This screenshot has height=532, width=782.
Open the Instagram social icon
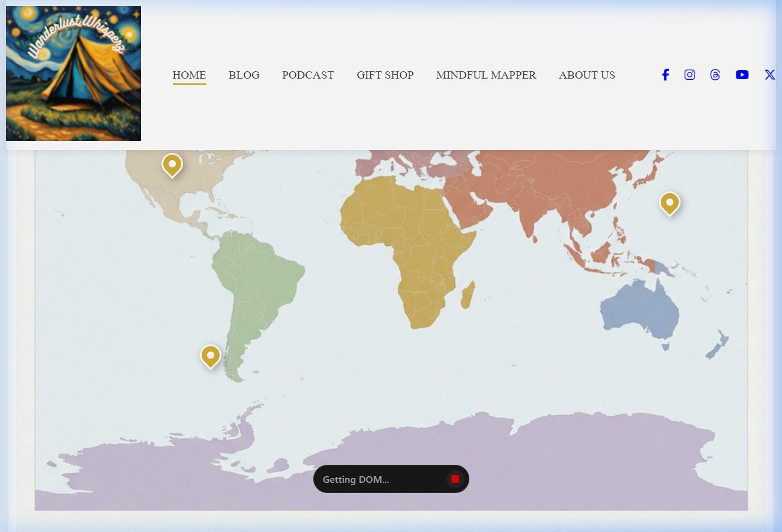(690, 75)
